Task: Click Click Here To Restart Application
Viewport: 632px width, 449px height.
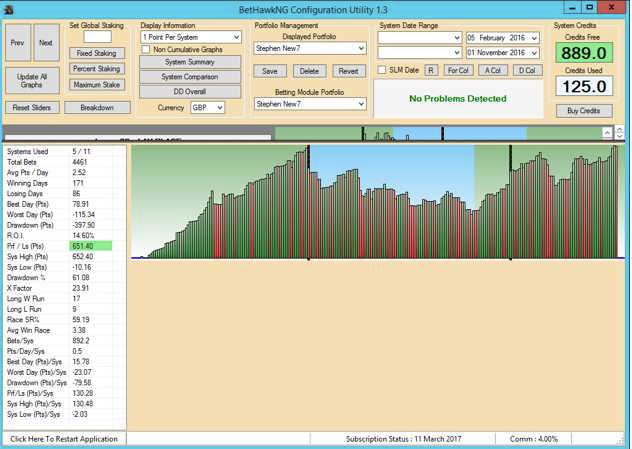Action: 64,439
